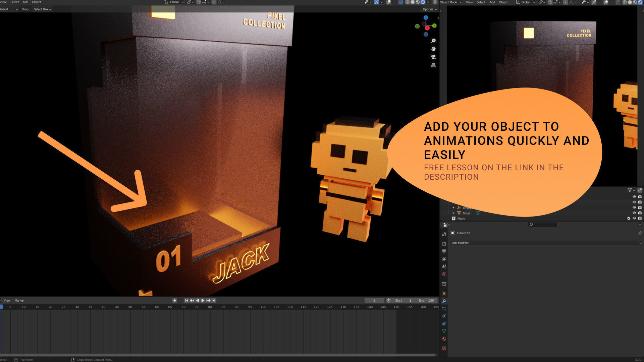This screenshot has height=362, width=644.
Task: Hide the Torus object in viewport
Action: (x=634, y=213)
